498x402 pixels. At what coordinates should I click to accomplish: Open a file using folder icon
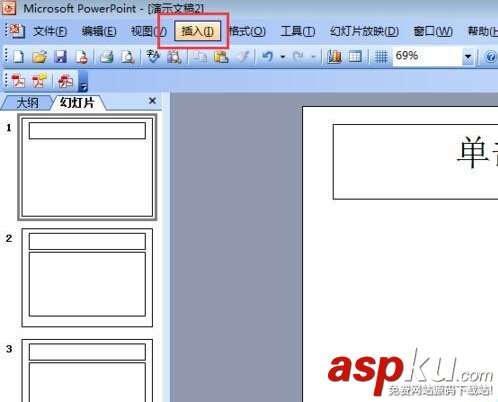click(x=39, y=57)
